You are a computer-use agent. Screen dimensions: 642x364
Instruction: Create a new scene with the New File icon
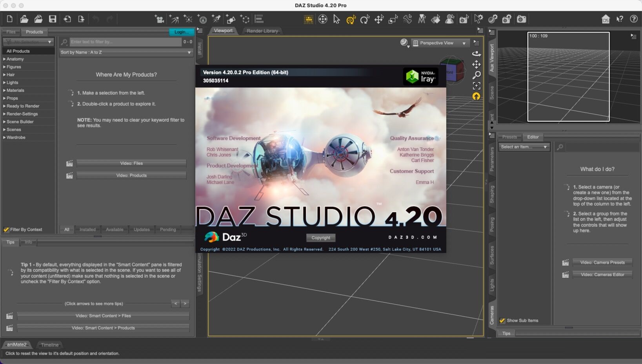click(x=9, y=19)
